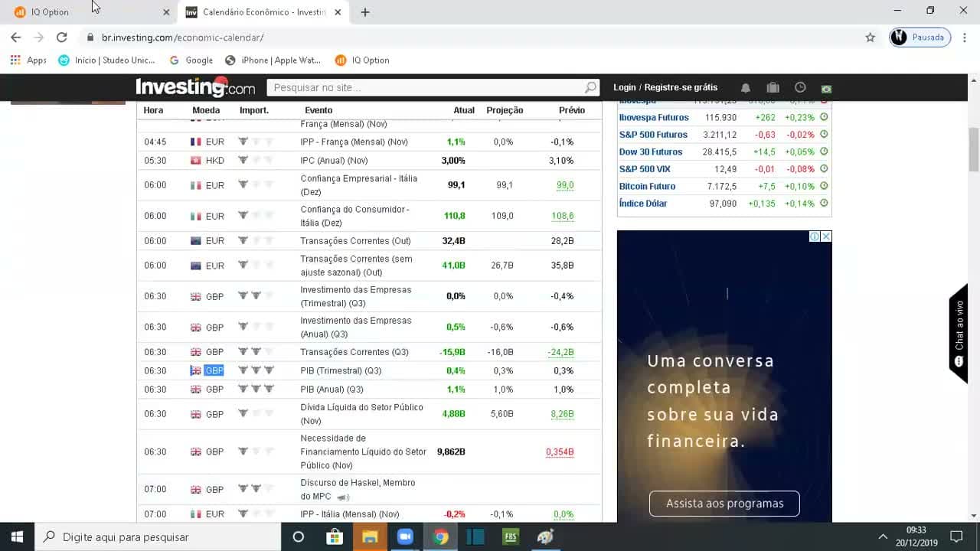Open the Bitcoin Futuro link
Image resolution: width=980 pixels, height=551 pixels.
(647, 186)
